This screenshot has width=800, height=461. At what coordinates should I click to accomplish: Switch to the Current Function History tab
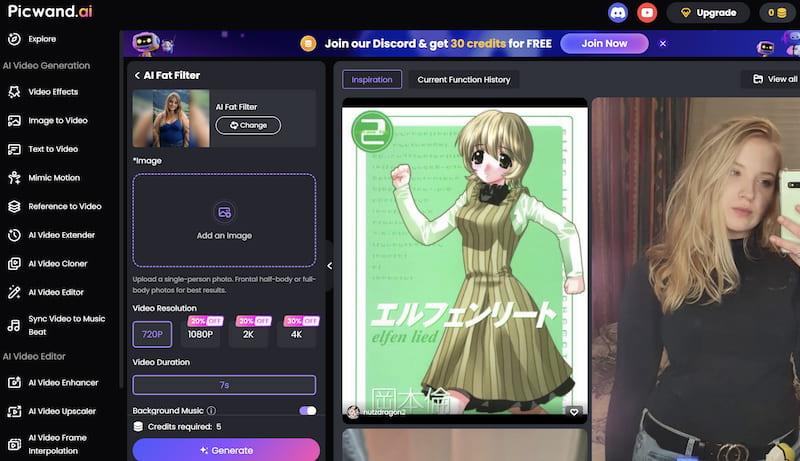tap(464, 80)
